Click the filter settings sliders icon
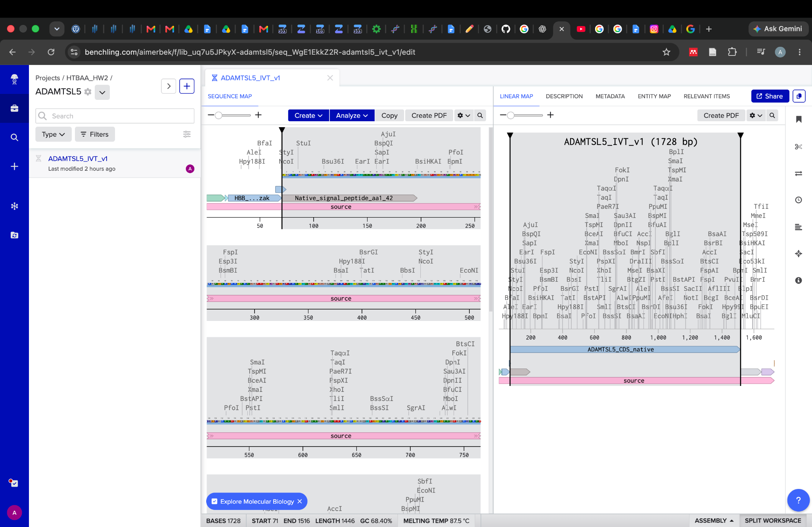 click(187, 134)
